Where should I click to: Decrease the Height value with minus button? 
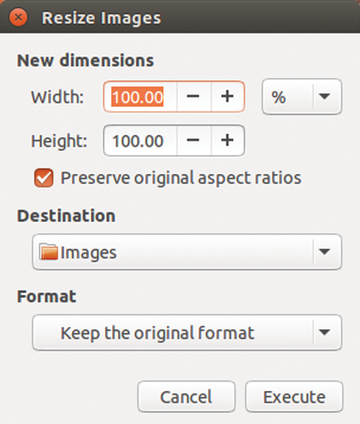click(x=193, y=140)
